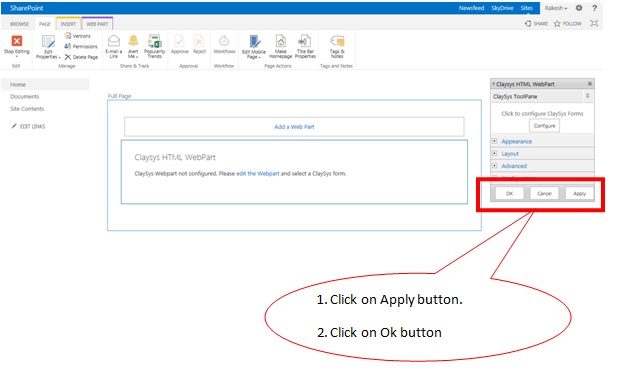This screenshot has height=379, width=621.
Task: Click the Configure button
Action: point(544,126)
